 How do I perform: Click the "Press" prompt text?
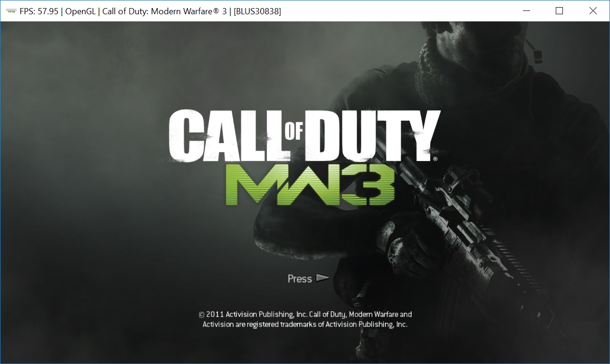coord(300,278)
